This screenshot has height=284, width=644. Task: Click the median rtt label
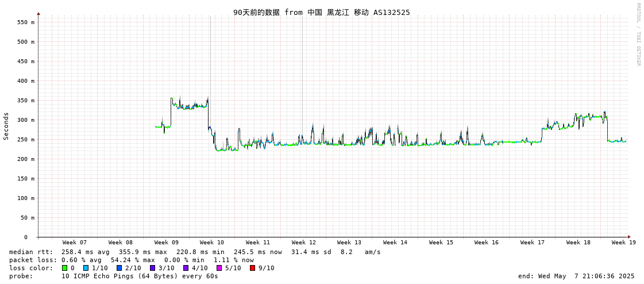coord(31,252)
